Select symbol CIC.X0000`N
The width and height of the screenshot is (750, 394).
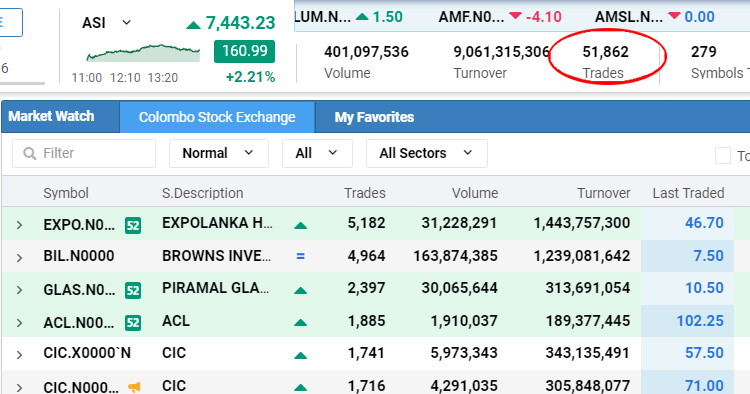point(87,353)
